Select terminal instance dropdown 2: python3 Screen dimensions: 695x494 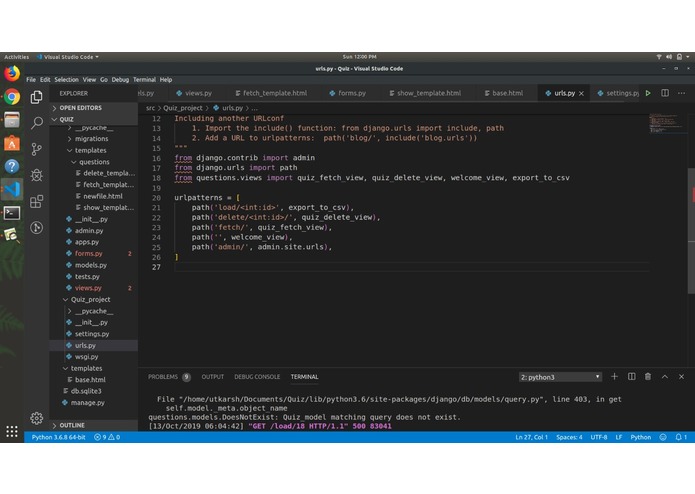[x=560, y=377]
